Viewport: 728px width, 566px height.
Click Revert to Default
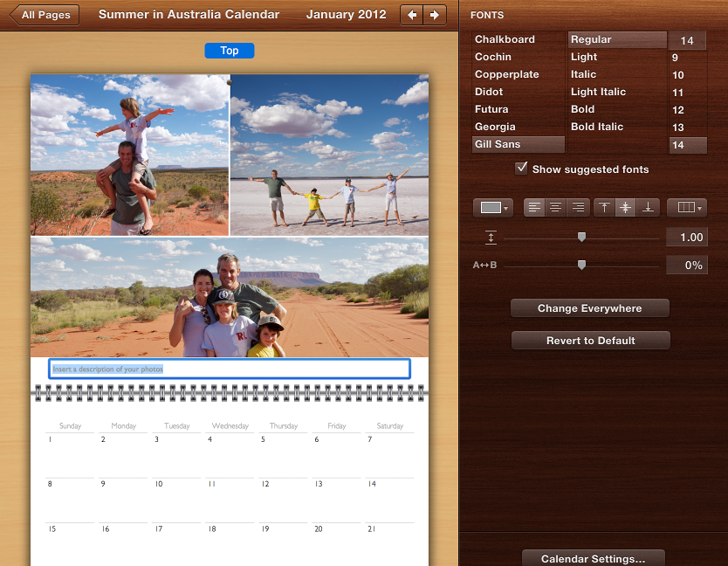coord(590,340)
